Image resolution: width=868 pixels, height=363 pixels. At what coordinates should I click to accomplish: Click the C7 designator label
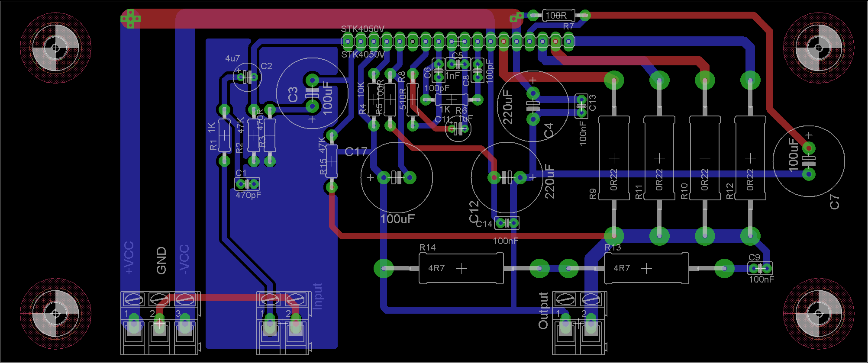[834, 202]
